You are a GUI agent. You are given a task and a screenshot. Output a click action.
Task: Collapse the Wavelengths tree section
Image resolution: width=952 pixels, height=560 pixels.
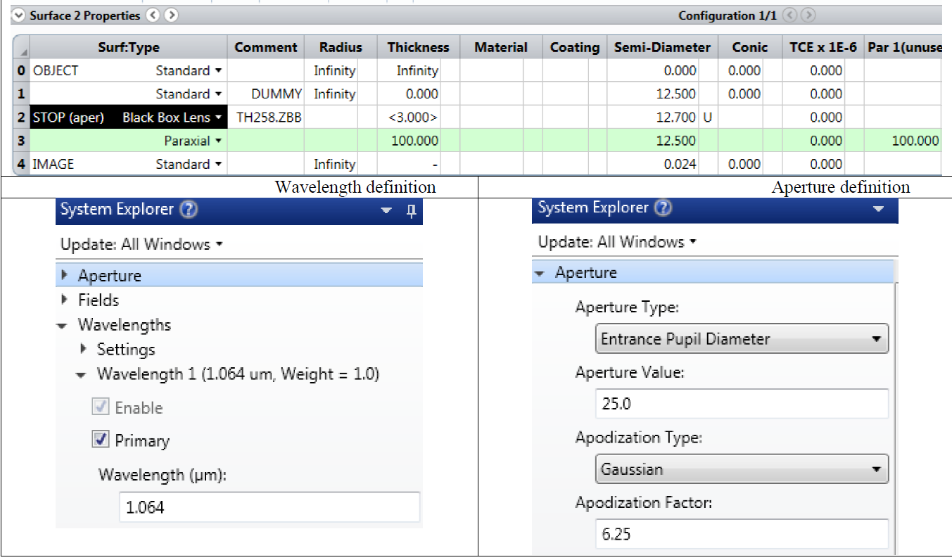point(63,325)
